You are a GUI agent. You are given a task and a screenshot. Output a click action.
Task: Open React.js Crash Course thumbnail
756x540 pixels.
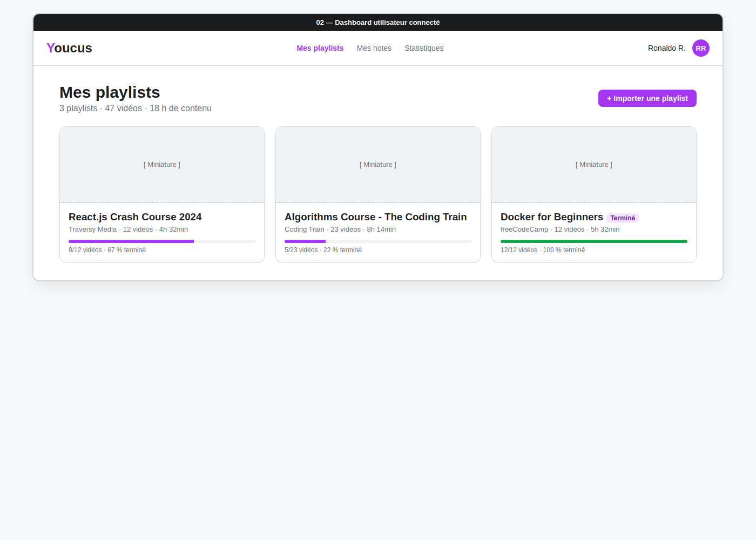[x=162, y=165]
